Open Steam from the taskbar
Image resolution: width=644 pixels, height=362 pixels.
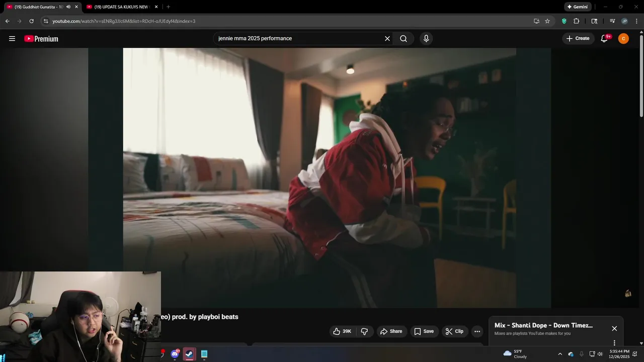tap(189, 354)
